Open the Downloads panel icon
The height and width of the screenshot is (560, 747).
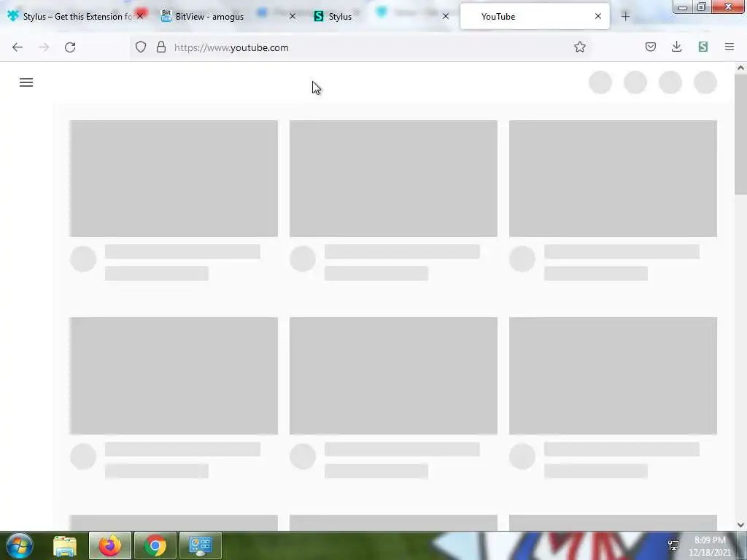click(676, 47)
